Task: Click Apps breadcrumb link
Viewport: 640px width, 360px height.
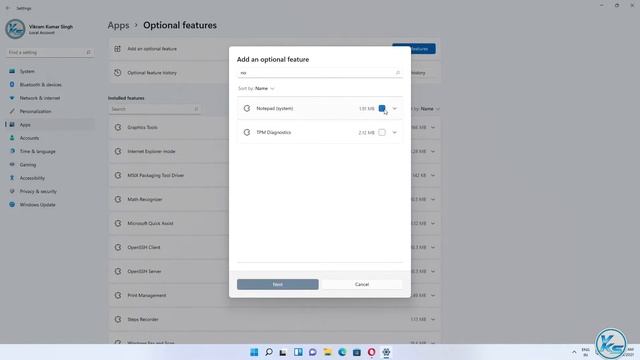Action: [x=118, y=25]
